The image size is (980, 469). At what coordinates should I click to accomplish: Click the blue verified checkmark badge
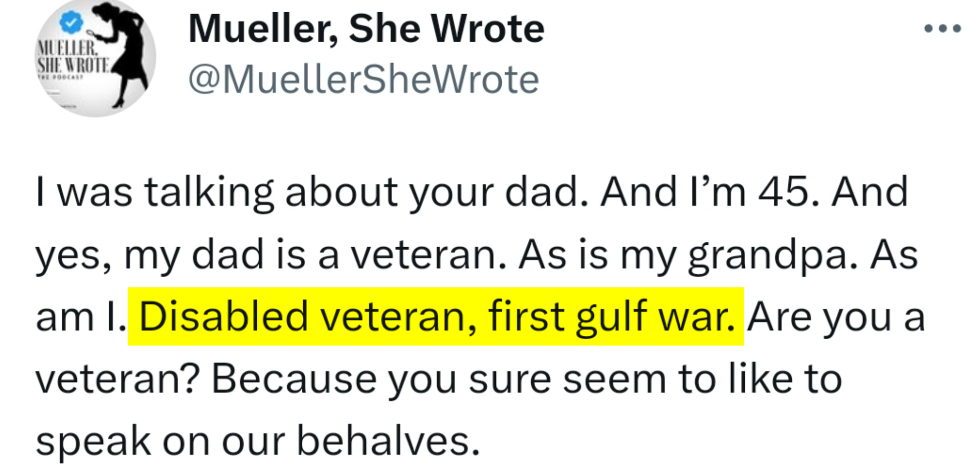tap(72, 22)
